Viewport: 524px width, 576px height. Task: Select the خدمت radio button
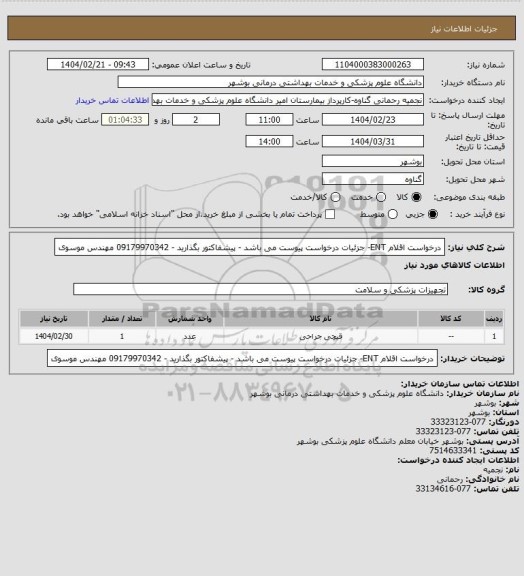pyautogui.click(x=381, y=197)
